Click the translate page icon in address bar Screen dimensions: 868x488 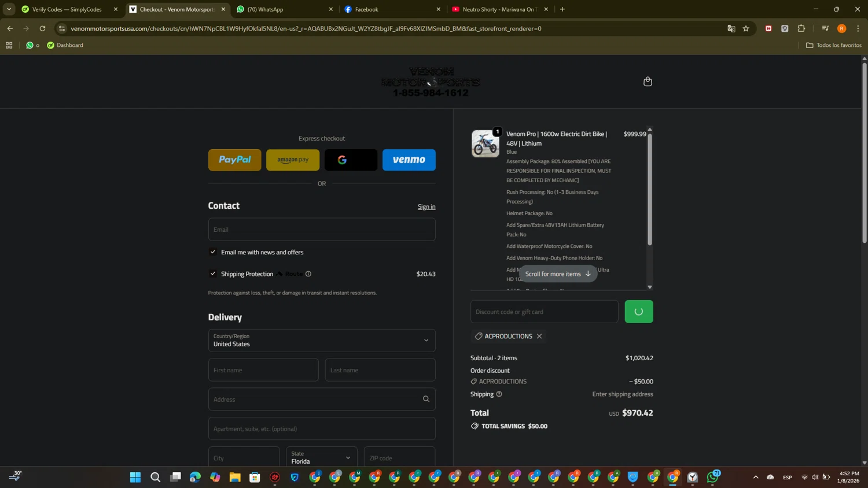[x=731, y=28]
